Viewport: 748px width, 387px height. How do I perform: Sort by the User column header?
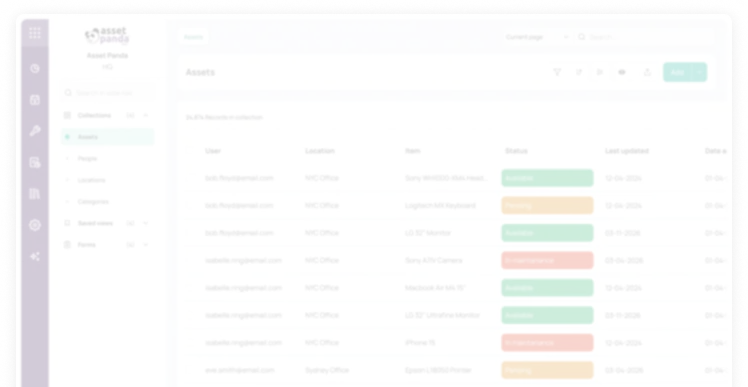[213, 151]
